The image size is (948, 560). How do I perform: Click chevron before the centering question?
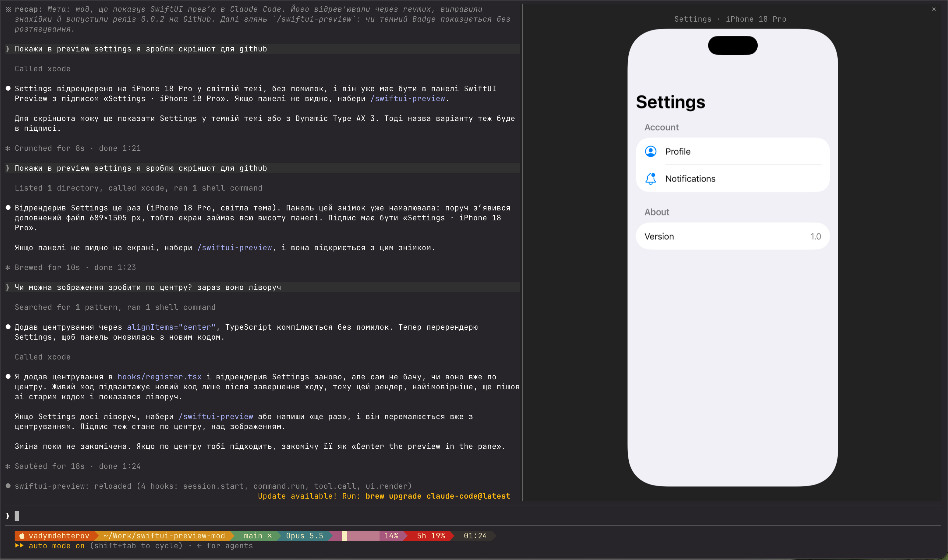coord(8,288)
